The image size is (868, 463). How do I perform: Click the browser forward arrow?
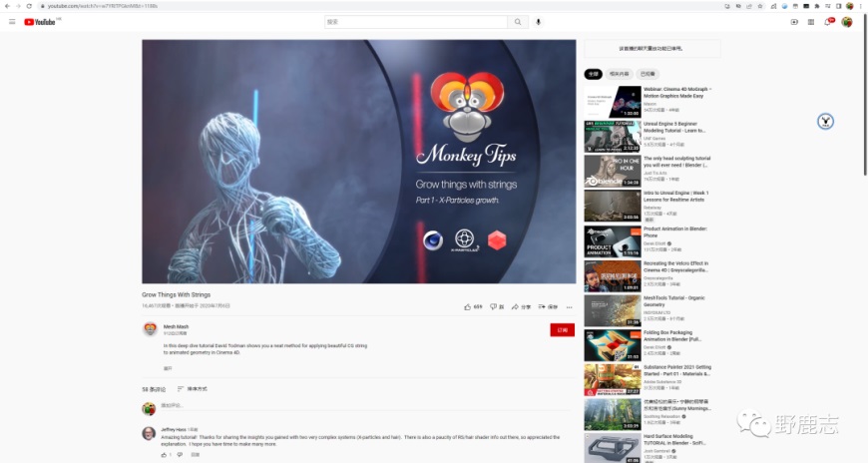18,6
